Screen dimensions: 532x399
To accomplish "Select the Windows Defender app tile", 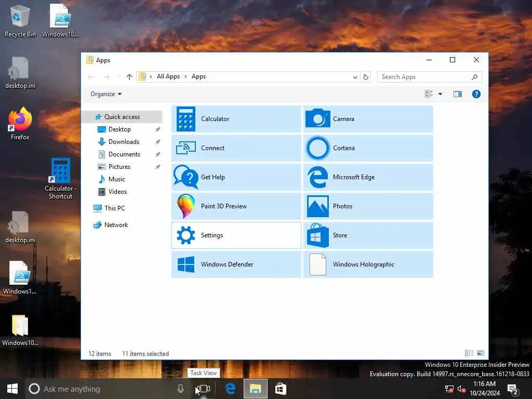I will pos(236,264).
